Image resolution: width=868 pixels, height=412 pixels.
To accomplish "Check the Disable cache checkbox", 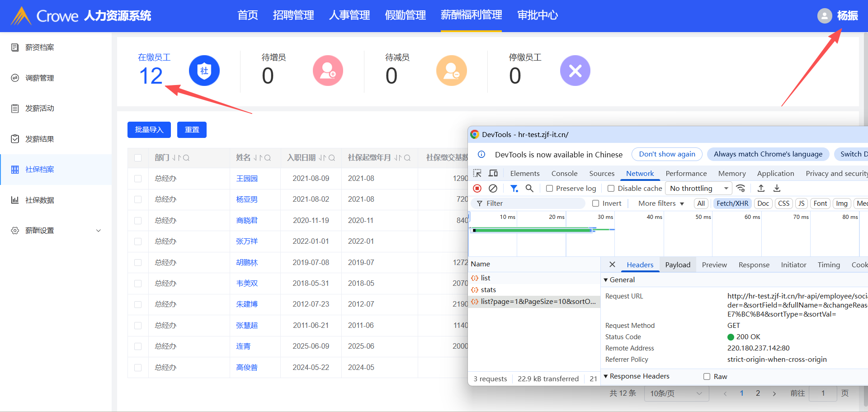I will (611, 189).
